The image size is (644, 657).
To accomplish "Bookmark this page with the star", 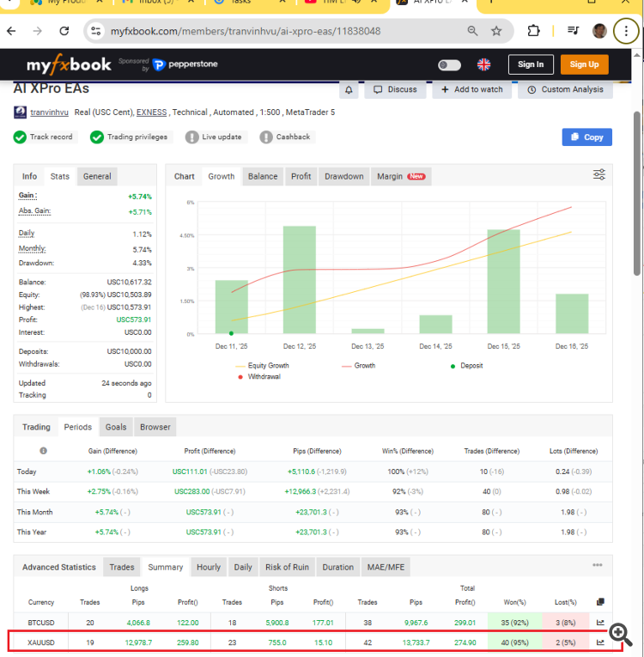I will (x=496, y=31).
